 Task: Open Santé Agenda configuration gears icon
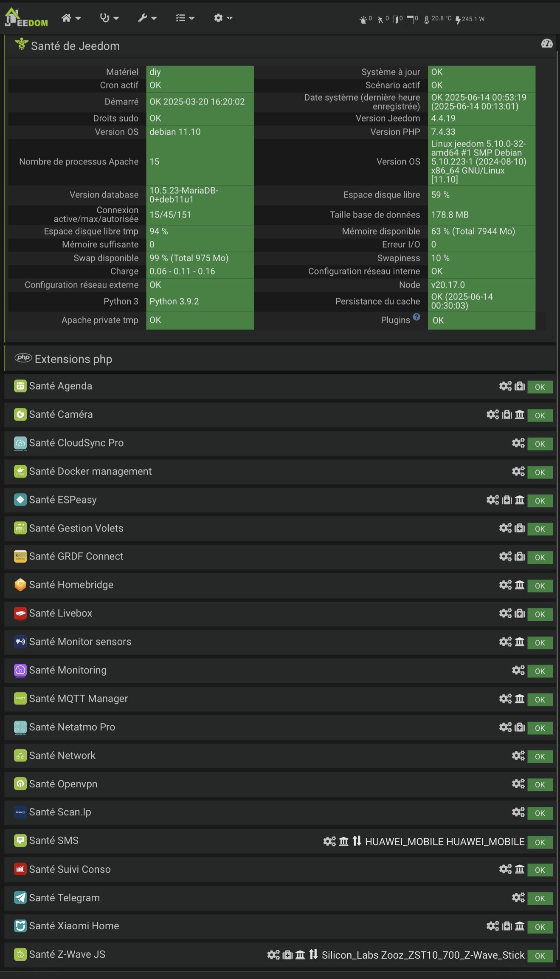coord(505,386)
